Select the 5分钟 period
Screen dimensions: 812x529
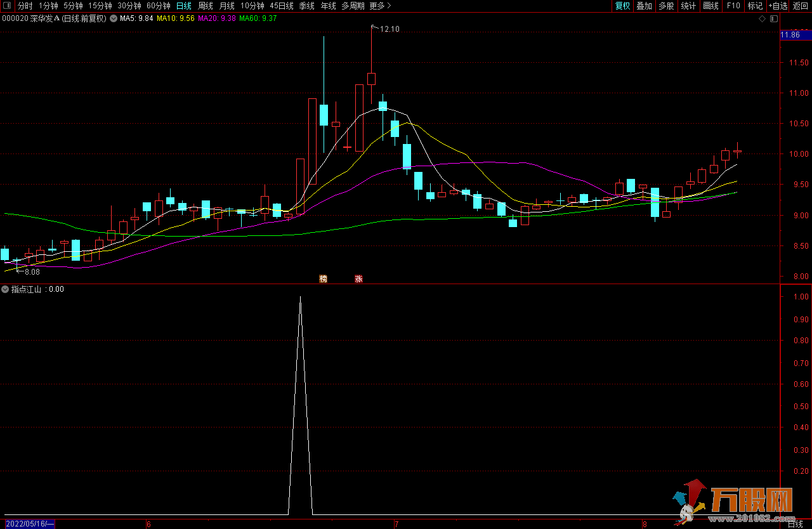pyautogui.click(x=73, y=6)
